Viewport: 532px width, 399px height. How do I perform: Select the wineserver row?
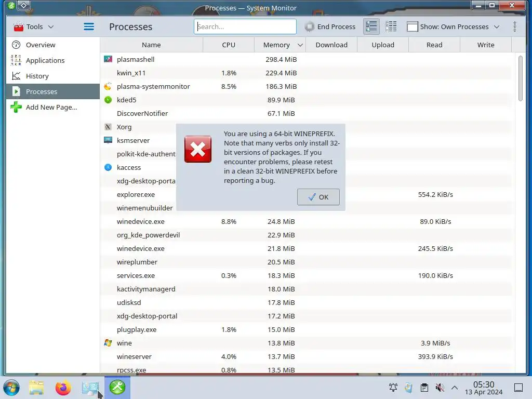[x=306, y=356]
